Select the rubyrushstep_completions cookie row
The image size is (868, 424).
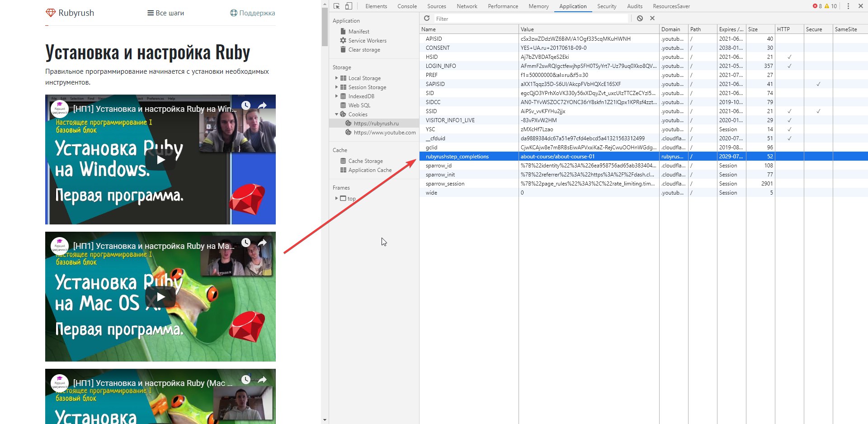point(643,156)
